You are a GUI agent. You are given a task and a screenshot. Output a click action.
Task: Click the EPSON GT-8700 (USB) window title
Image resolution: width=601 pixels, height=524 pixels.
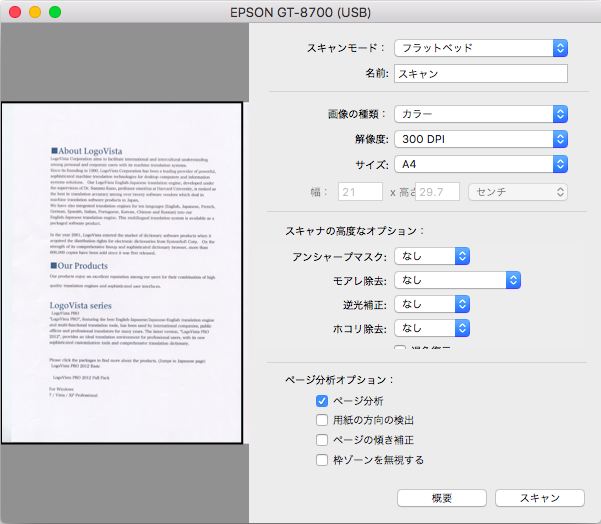point(300,13)
